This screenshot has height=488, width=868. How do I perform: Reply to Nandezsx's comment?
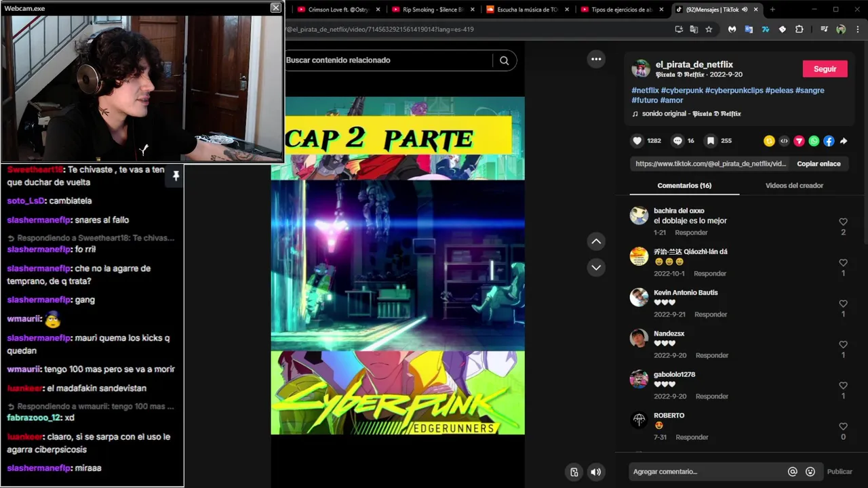point(711,355)
